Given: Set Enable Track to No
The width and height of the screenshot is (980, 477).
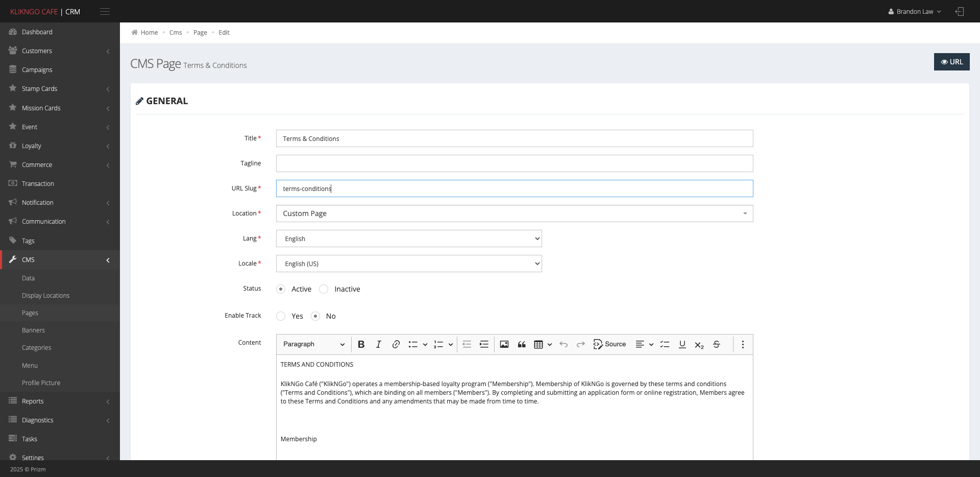Looking at the screenshot, I should [315, 316].
